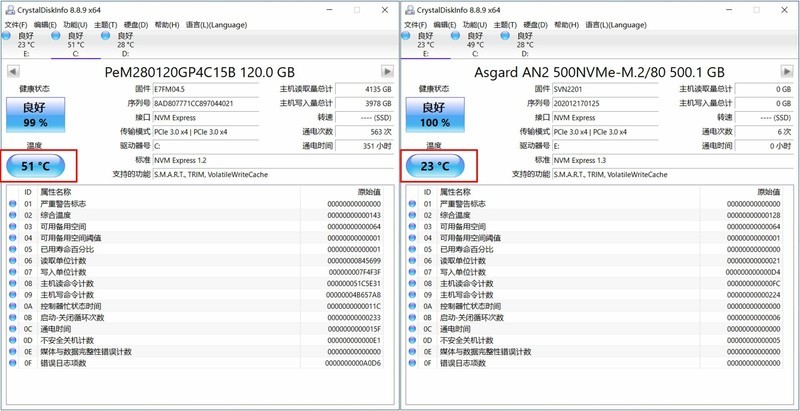Click 属性名称 column header in left window
The image size is (800, 411).
56,192
